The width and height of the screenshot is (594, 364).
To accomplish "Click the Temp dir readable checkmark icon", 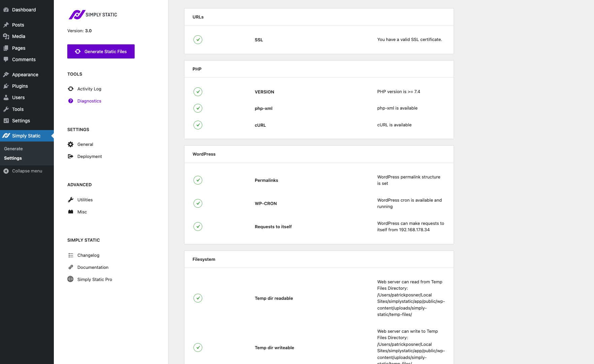I will point(198,298).
